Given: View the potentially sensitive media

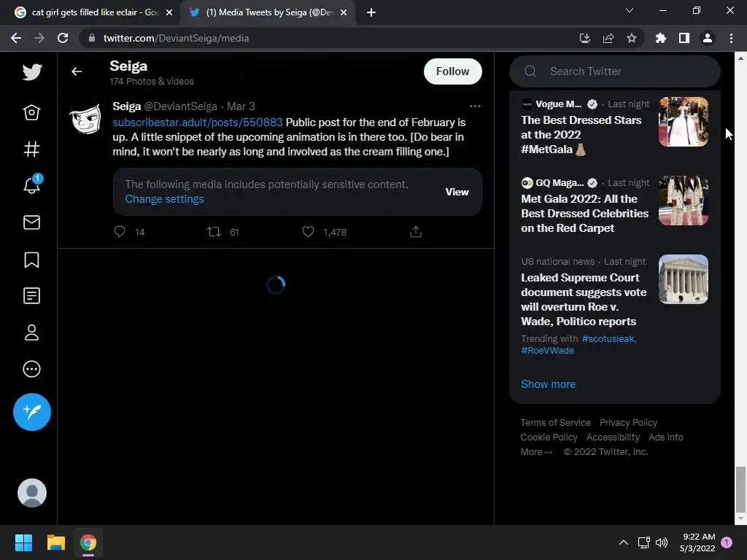Looking at the screenshot, I should point(457,192).
